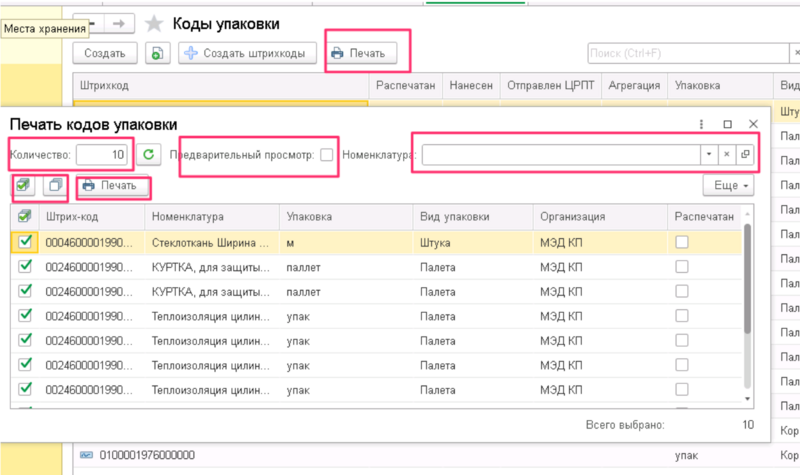Click the green refresh icon

click(148, 155)
